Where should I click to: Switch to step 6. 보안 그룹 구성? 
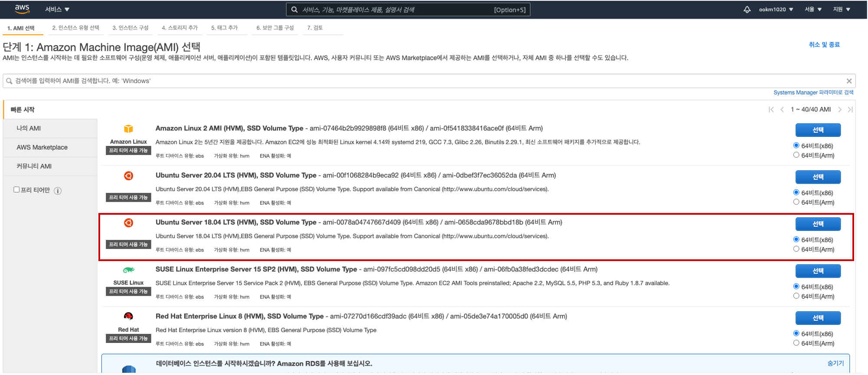click(x=275, y=28)
